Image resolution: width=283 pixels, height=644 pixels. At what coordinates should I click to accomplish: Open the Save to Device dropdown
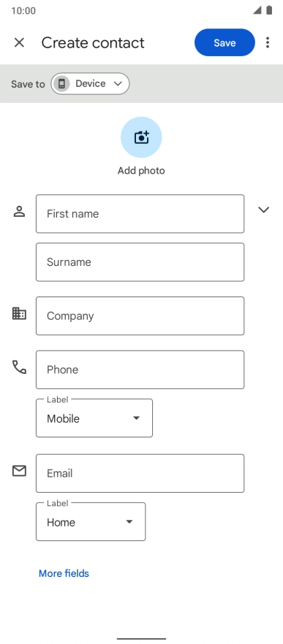pos(90,84)
